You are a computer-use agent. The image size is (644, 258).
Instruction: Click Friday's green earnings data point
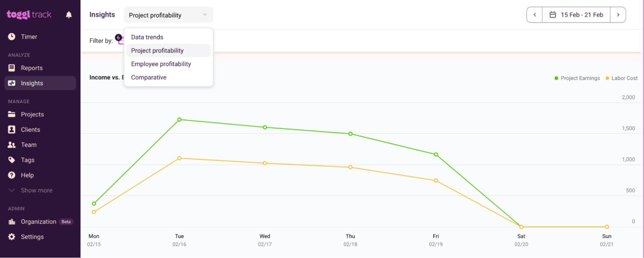pyautogui.click(x=436, y=154)
